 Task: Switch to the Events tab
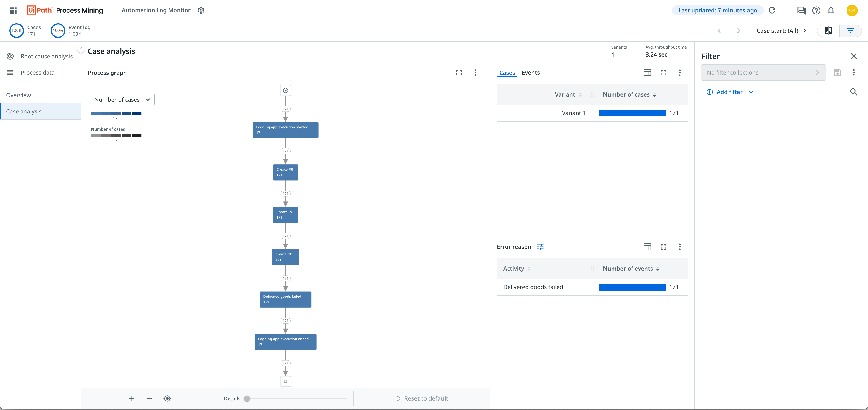click(x=531, y=72)
